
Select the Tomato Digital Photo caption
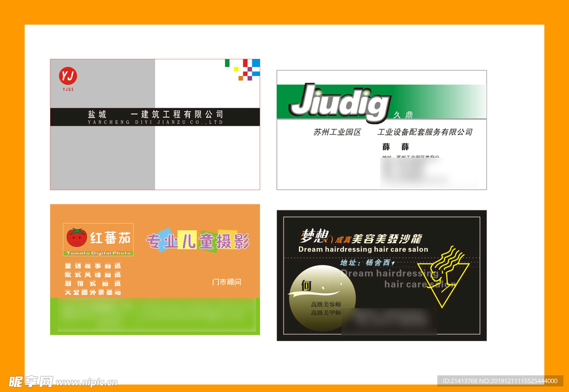[x=98, y=253]
